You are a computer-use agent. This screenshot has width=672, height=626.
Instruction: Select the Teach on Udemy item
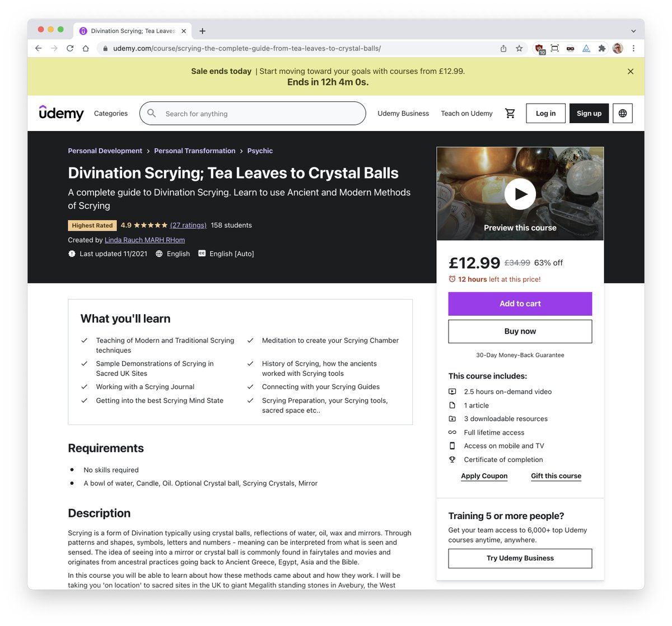pyautogui.click(x=466, y=113)
